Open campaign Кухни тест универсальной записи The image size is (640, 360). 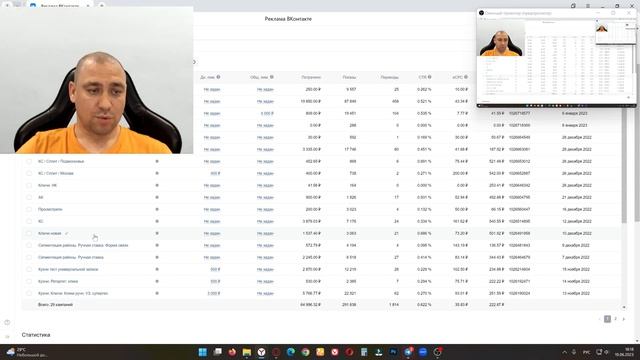tap(68, 269)
